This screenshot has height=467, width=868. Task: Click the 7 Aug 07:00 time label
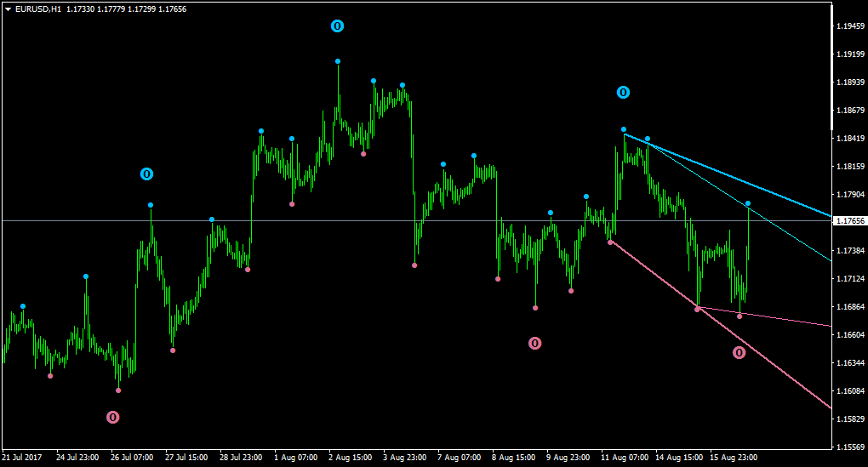coord(460,458)
